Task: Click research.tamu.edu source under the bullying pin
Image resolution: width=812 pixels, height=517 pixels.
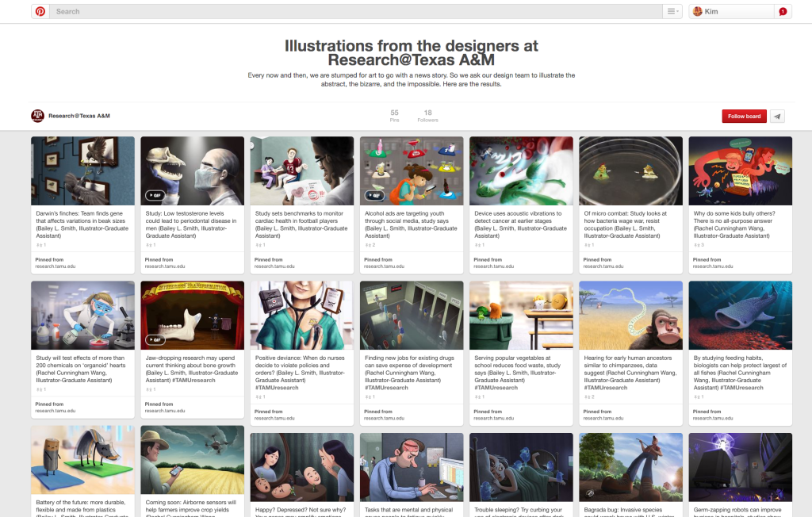Action: click(710, 266)
